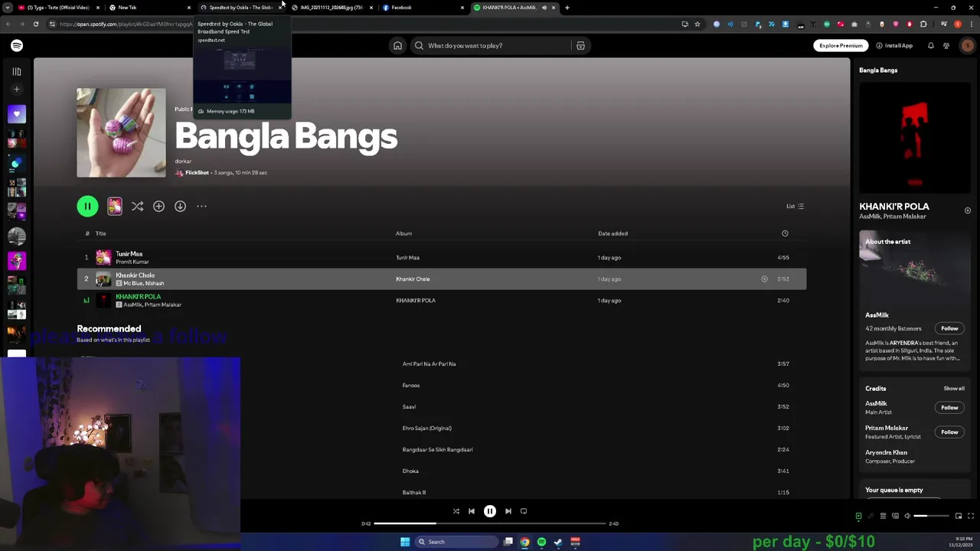The image size is (980, 551).
Task: Open Chrome extensions puzzle icon
Action: click(923, 24)
